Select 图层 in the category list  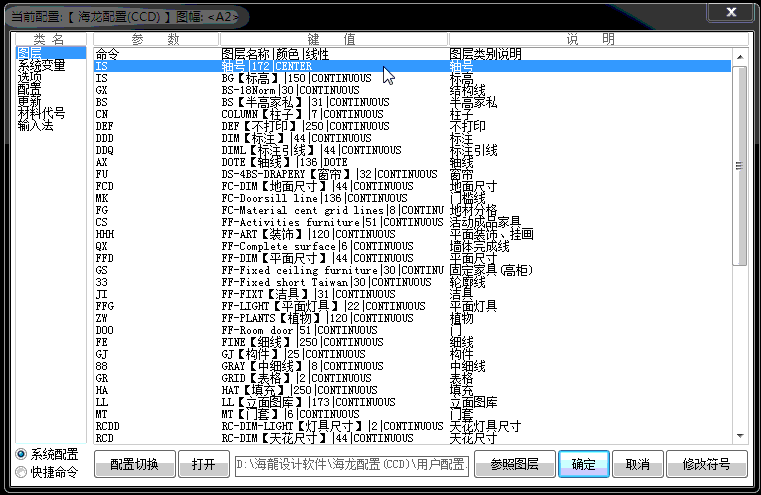(50, 53)
